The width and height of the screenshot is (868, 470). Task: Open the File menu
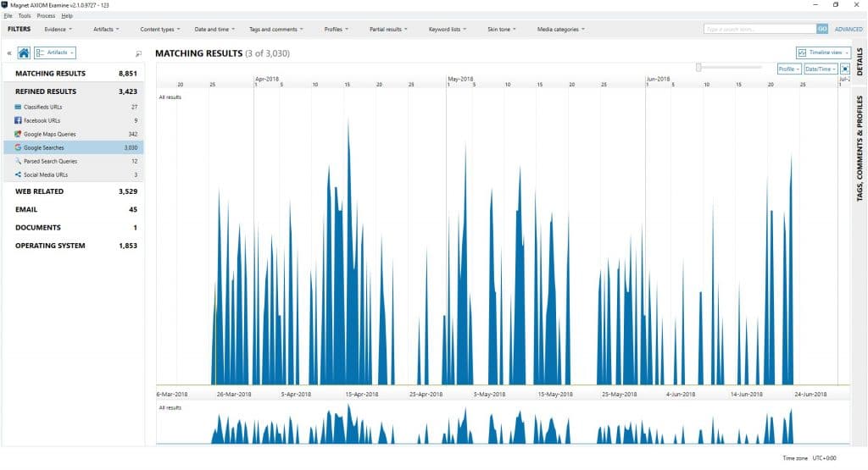(x=8, y=16)
